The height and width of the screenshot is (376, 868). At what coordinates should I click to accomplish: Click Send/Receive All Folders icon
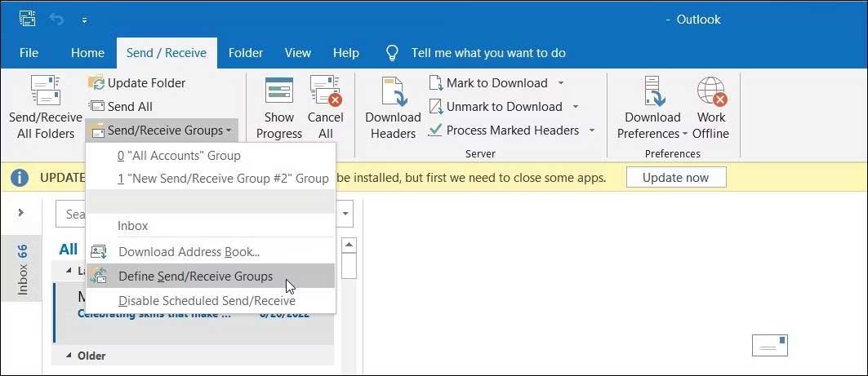45,92
